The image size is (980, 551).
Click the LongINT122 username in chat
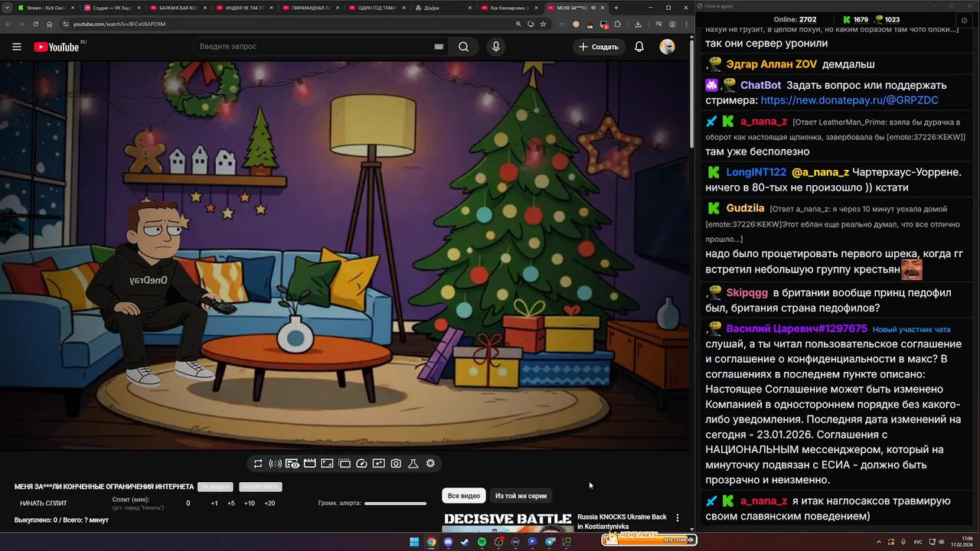tap(756, 172)
